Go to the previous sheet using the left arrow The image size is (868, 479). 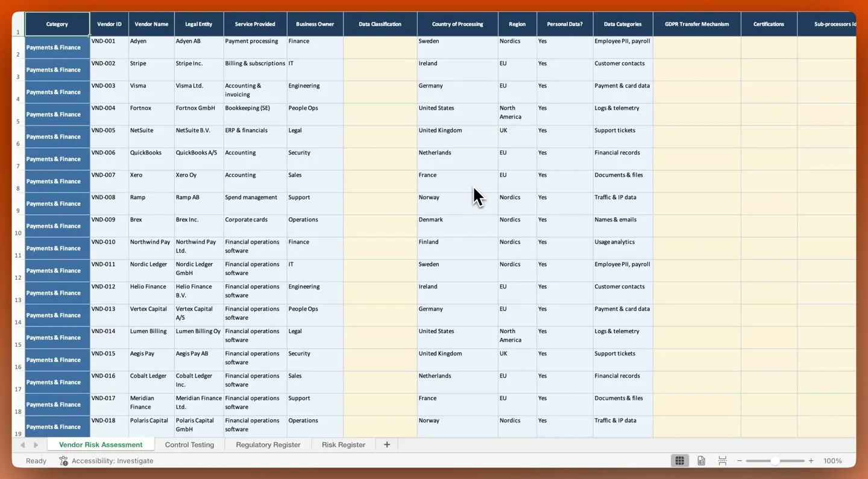point(23,445)
